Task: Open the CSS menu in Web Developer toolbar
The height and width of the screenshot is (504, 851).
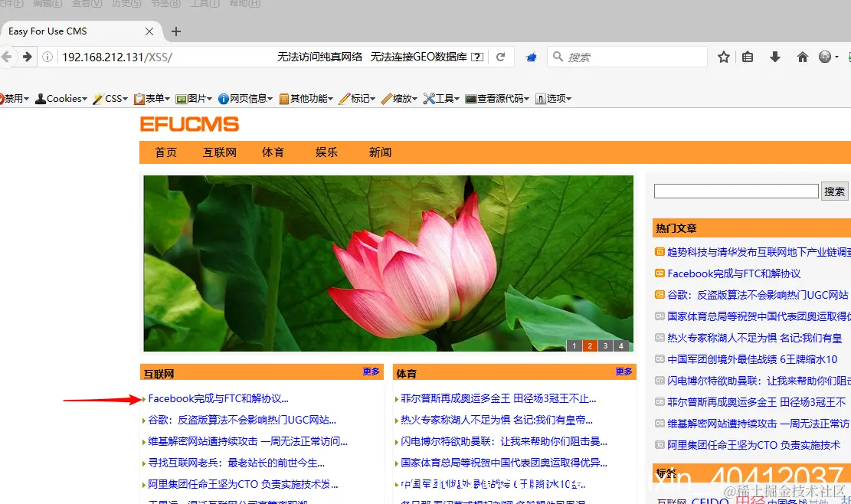Action: click(x=109, y=98)
